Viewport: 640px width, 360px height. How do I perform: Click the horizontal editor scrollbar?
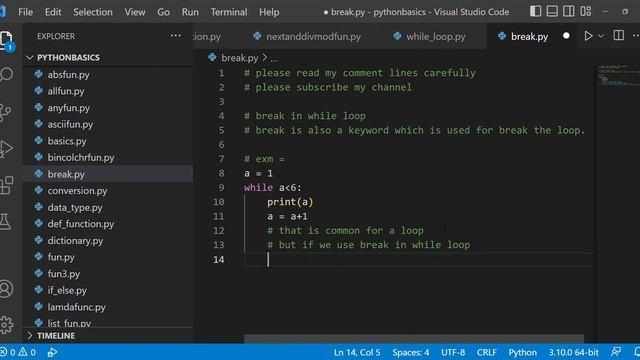pos(414,339)
